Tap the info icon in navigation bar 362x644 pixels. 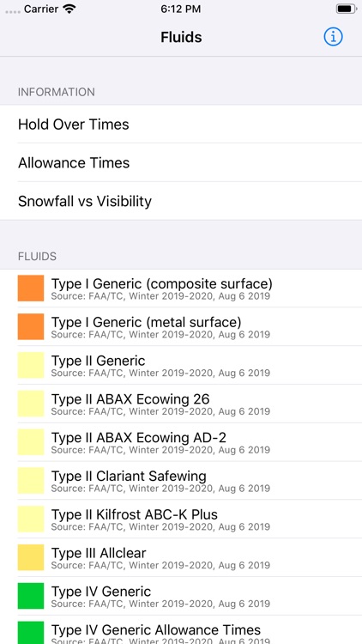coord(333,37)
